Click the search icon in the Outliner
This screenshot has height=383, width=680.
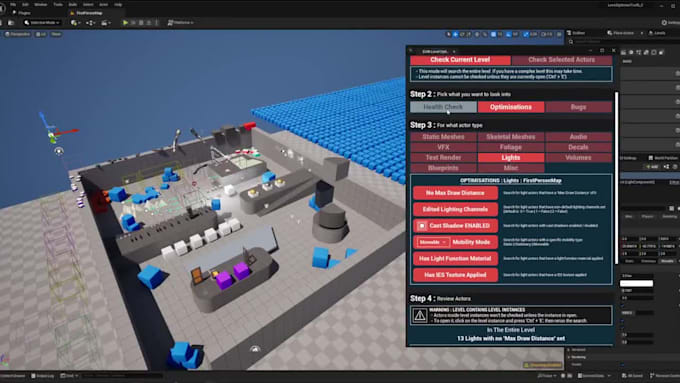pos(571,42)
